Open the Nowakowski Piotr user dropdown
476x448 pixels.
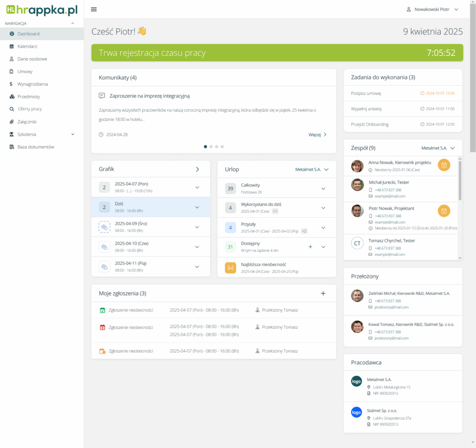[x=432, y=9]
